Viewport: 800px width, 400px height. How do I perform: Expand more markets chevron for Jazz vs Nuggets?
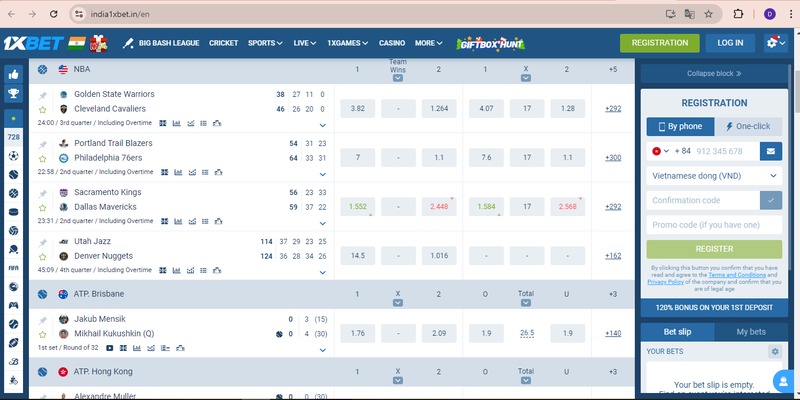[x=322, y=272]
